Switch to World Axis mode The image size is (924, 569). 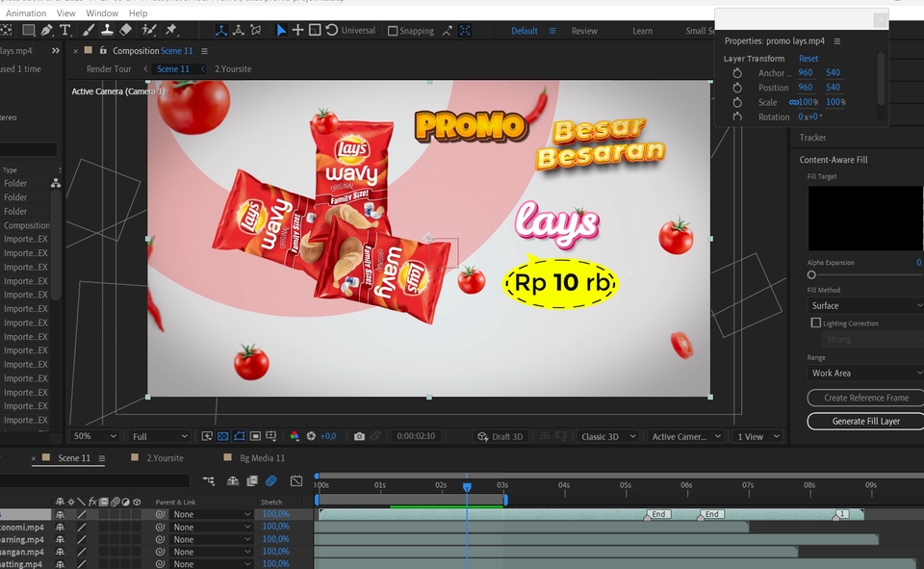tap(238, 30)
